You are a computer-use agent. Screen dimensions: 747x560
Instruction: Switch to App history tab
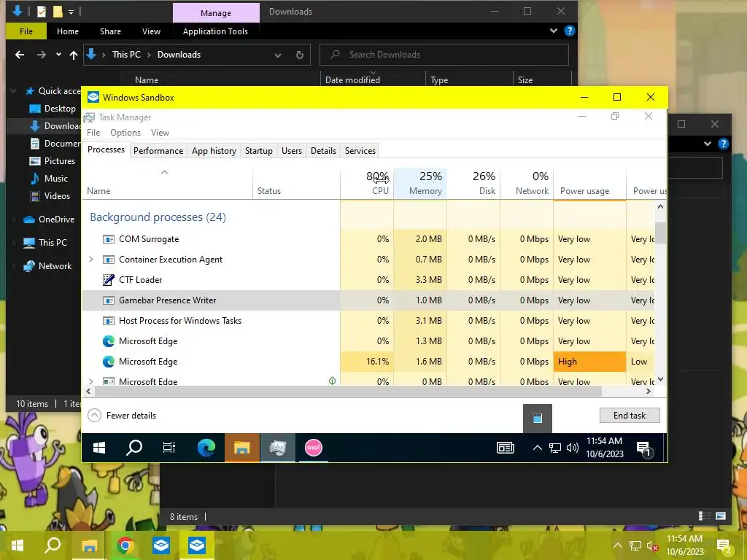214,151
